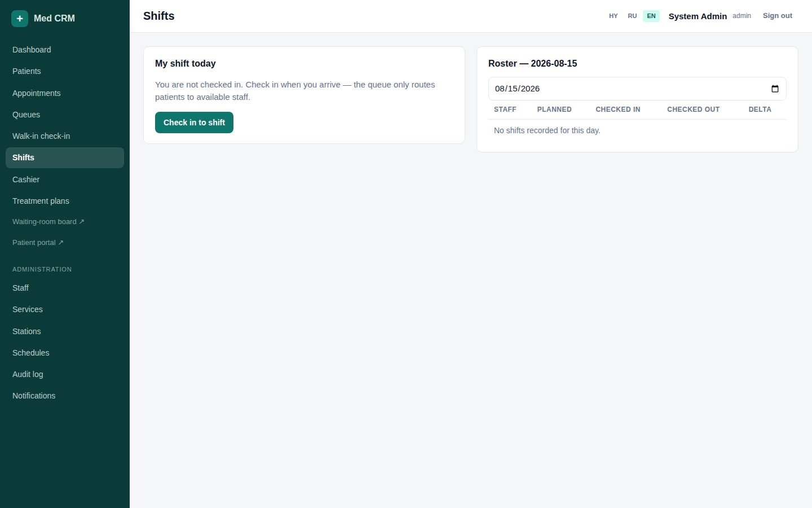Click the CHECKED IN column header
Image resolution: width=812 pixels, height=508 pixels.
(x=618, y=110)
